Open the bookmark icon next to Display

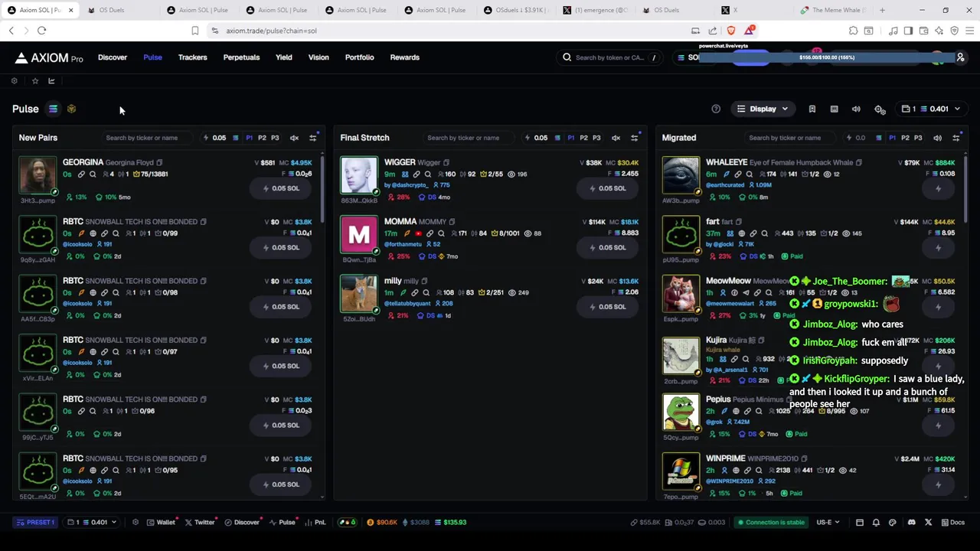[x=812, y=109]
